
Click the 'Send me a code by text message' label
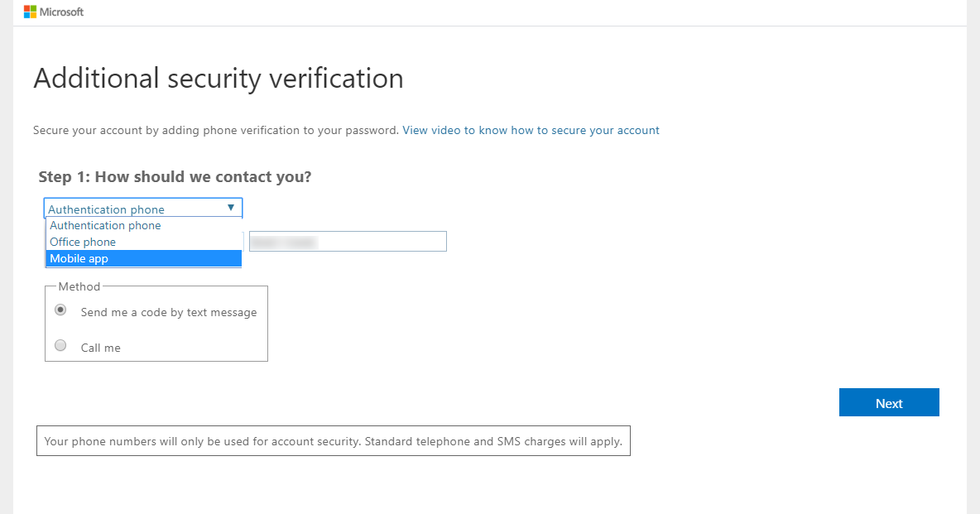pyautogui.click(x=169, y=312)
